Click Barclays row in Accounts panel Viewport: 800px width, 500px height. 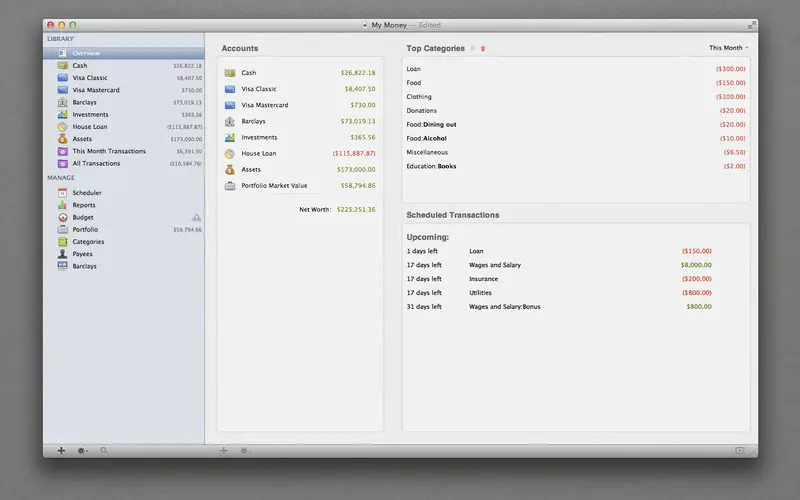pyautogui.click(x=300, y=121)
